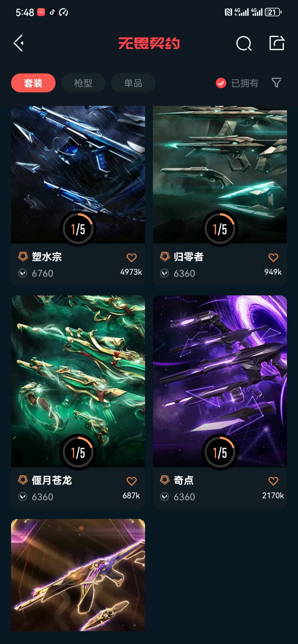Like the 奇点 bundle heart icon
298x644 pixels.
click(273, 481)
